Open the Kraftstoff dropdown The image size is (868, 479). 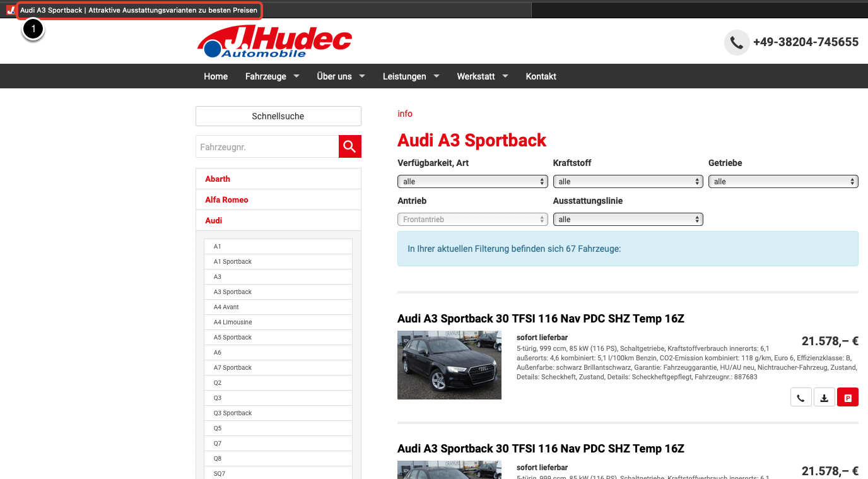pyautogui.click(x=627, y=182)
